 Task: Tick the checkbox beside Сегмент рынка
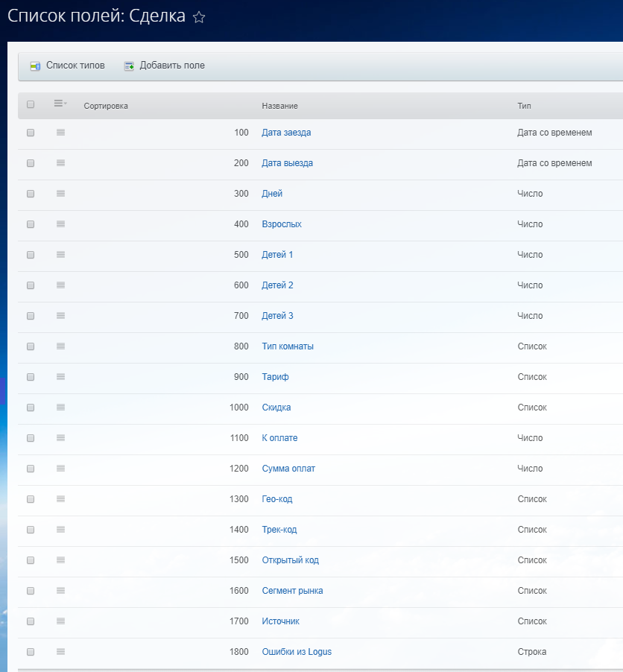31,591
